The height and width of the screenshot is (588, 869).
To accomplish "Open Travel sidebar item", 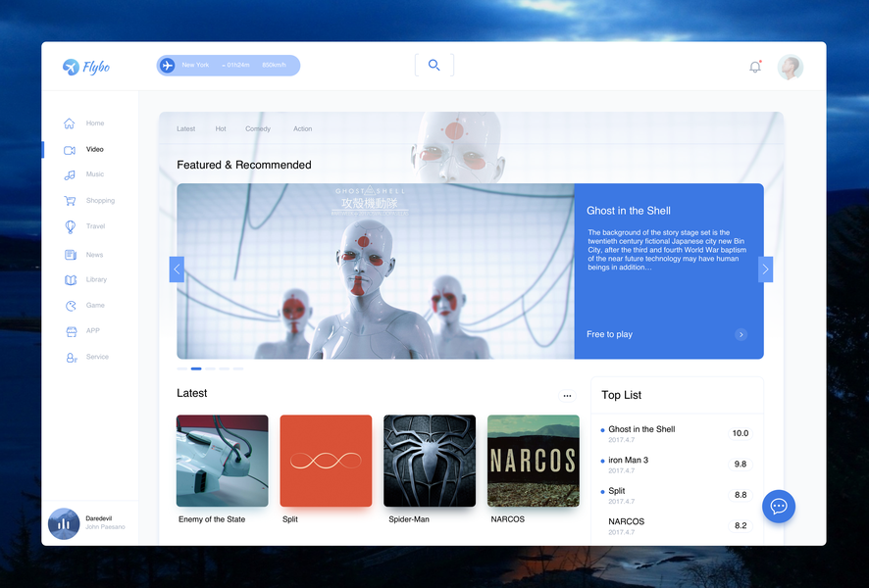I will pos(95,226).
